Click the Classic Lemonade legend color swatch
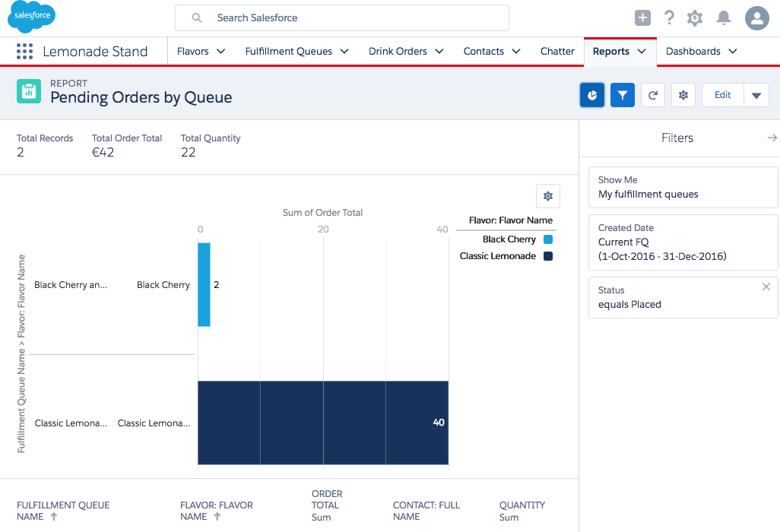Viewport: 780px width, 532px height. pyautogui.click(x=547, y=256)
